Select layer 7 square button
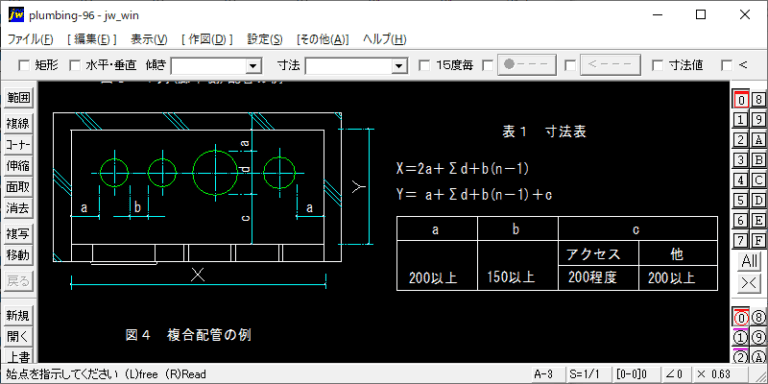This screenshot has height=384, width=768. (741, 240)
